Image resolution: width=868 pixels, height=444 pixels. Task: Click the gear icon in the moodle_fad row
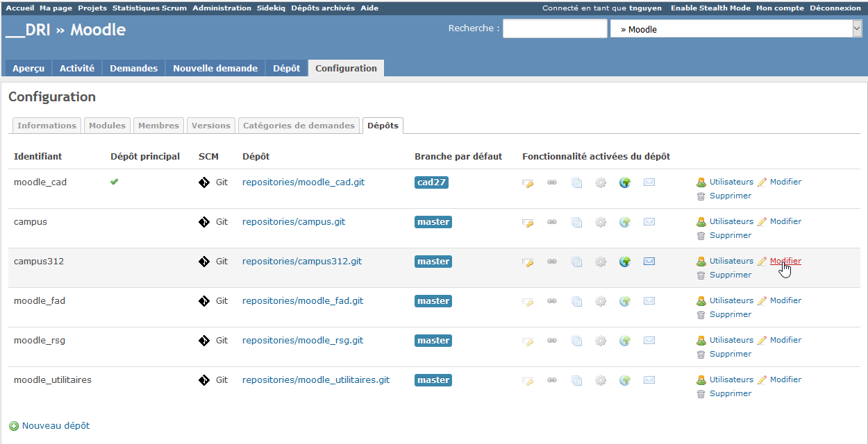tap(601, 301)
